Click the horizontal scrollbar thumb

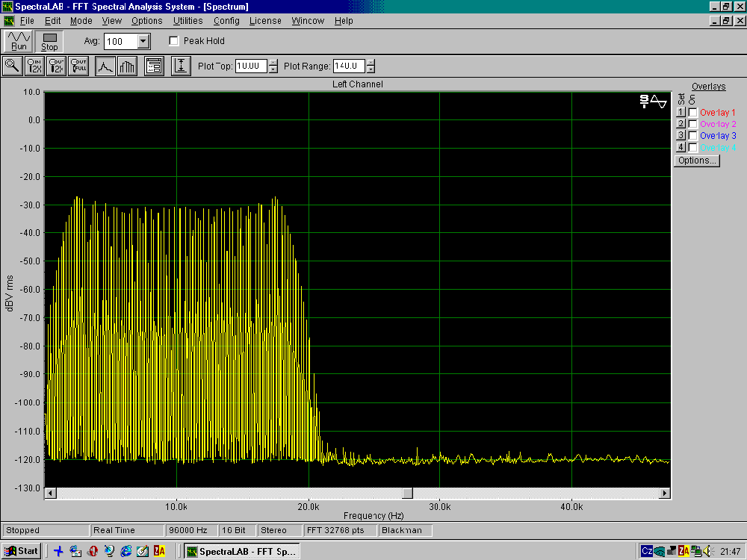click(x=407, y=494)
